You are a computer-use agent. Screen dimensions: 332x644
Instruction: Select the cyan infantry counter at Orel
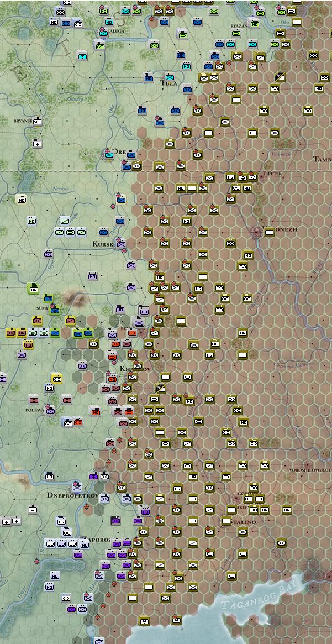(109, 154)
